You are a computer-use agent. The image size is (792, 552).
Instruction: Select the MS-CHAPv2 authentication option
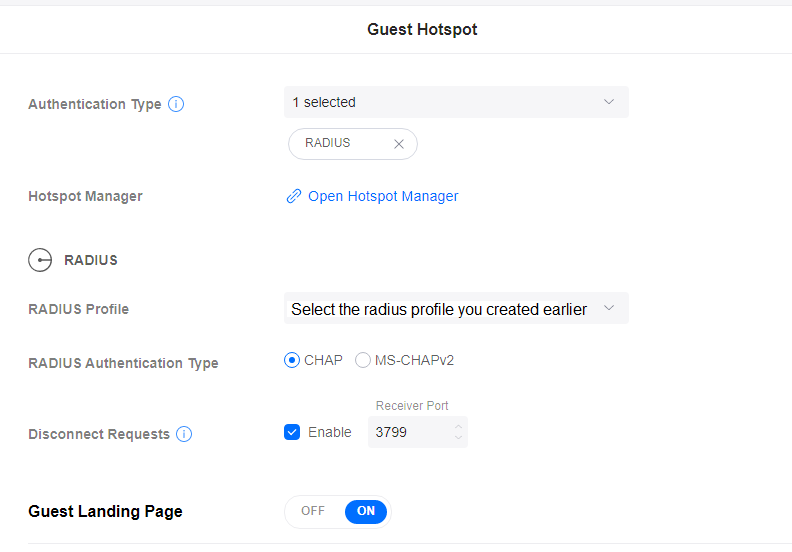[363, 360]
